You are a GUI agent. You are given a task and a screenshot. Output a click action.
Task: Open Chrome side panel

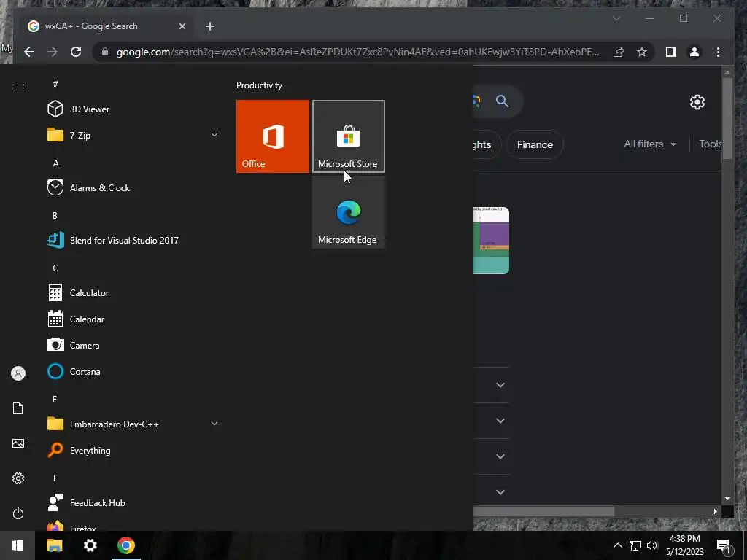point(671,52)
